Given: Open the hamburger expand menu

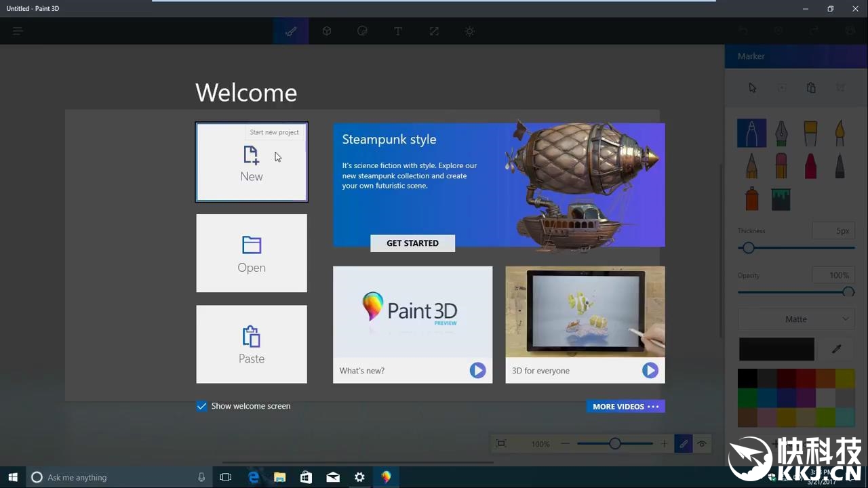Looking at the screenshot, I should [x=18, y=31].
